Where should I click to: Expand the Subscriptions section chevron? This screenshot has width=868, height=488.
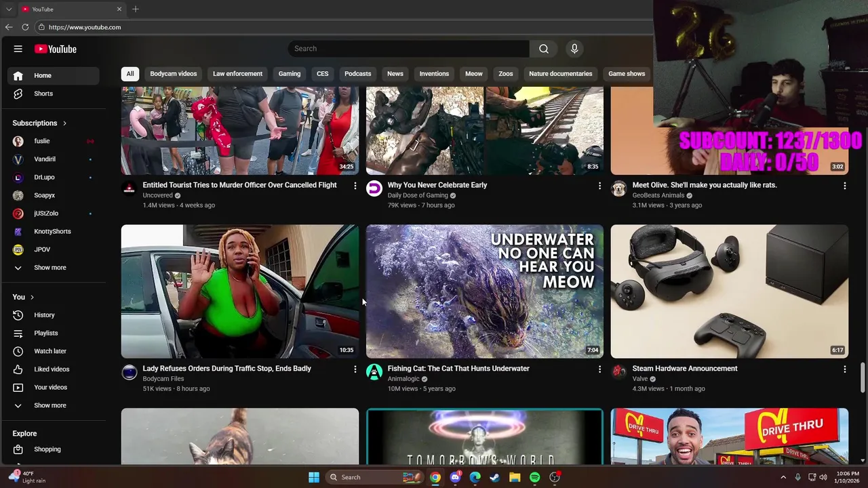click(x=64, y=123)
